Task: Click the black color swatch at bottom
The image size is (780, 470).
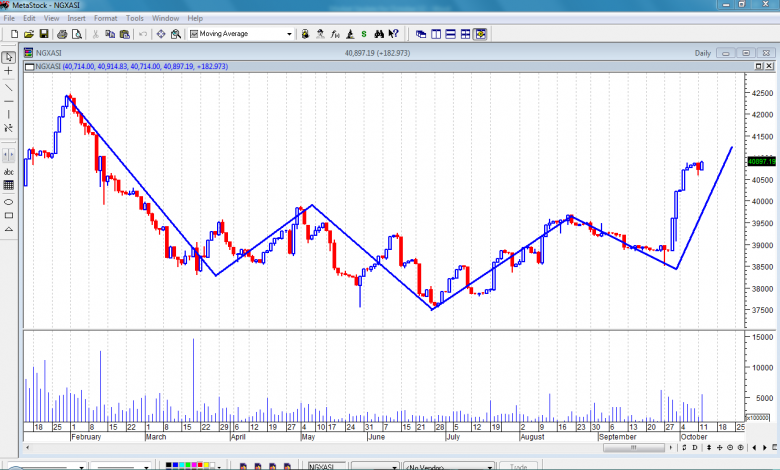Action: click(169, 466)
